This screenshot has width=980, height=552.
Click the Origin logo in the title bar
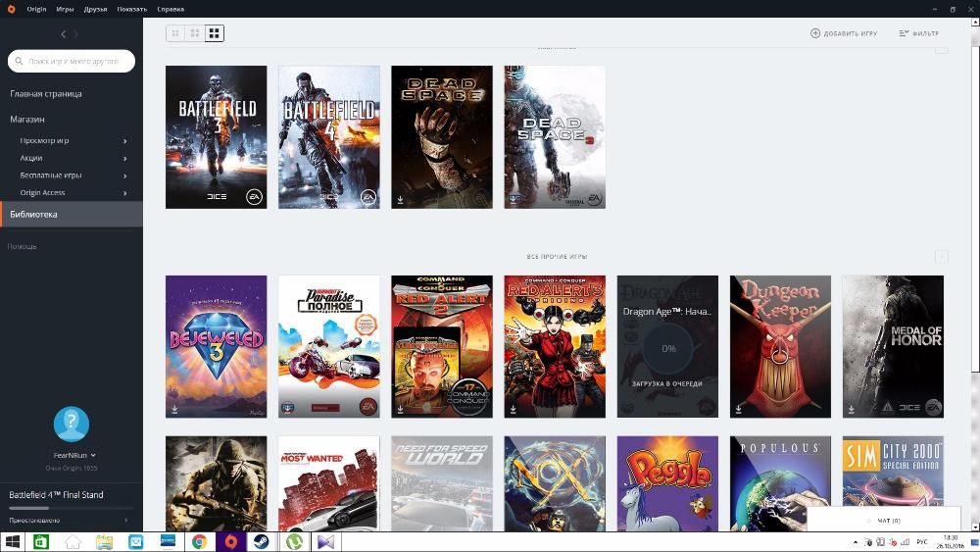tap(11, 9)
